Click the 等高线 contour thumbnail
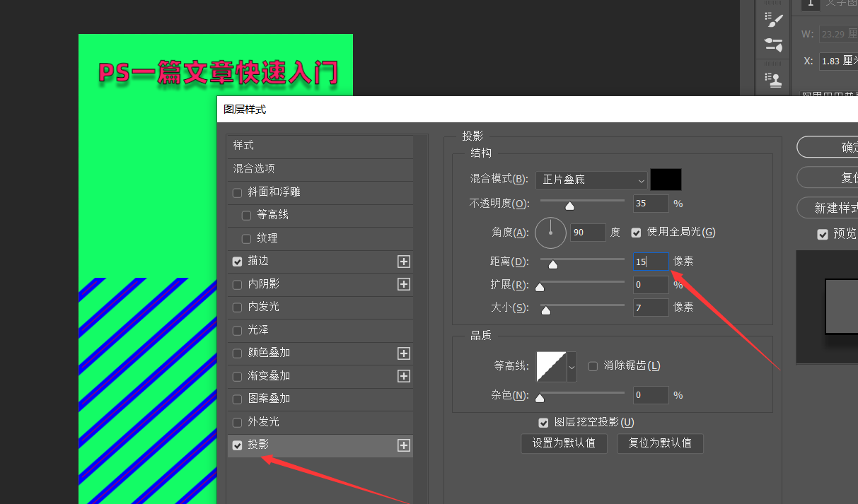This screenshot has height=504, width=858. (x=552, y=367)
